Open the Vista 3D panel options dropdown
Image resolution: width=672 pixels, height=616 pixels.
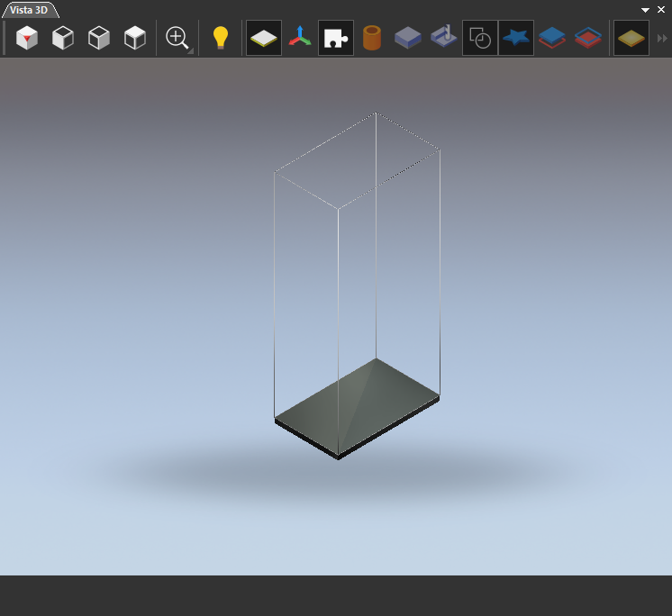pyautogui.click(x=645, y=10)
